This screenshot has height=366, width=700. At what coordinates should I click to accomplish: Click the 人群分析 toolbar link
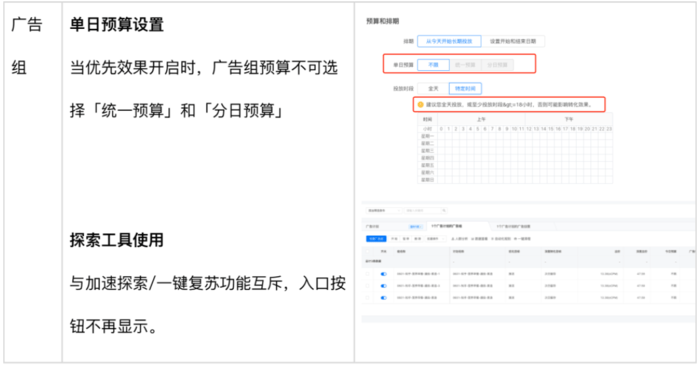[460, 239]
